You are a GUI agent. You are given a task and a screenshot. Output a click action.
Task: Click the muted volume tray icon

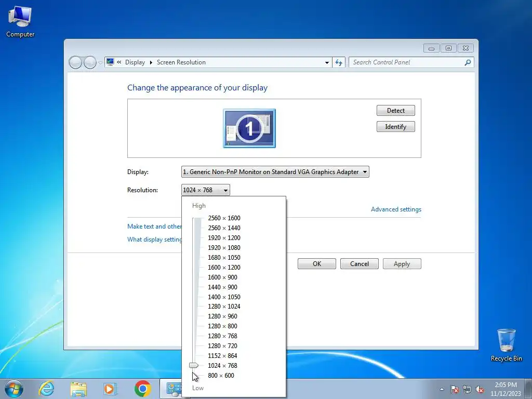tap(480, 389)
